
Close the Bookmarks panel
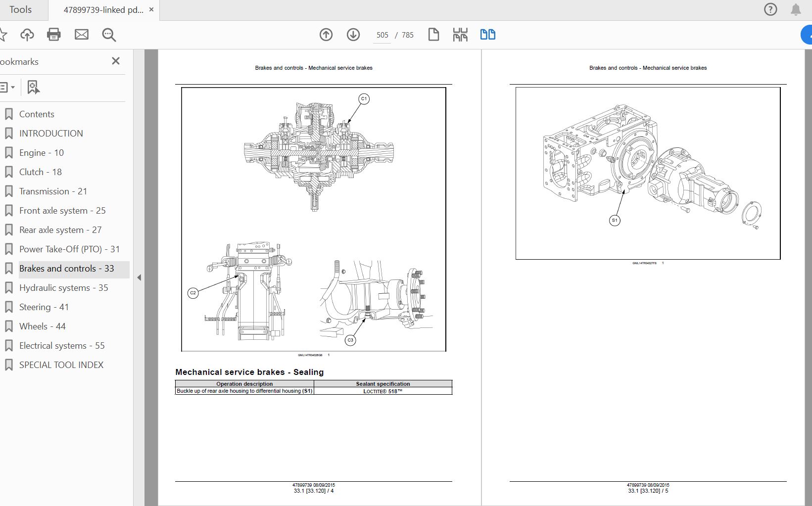116,61
